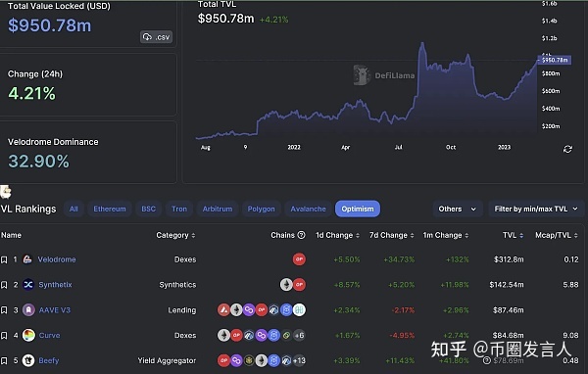
Task: Expand +13 more chains in Beefy row
Action: coord(299,360)
